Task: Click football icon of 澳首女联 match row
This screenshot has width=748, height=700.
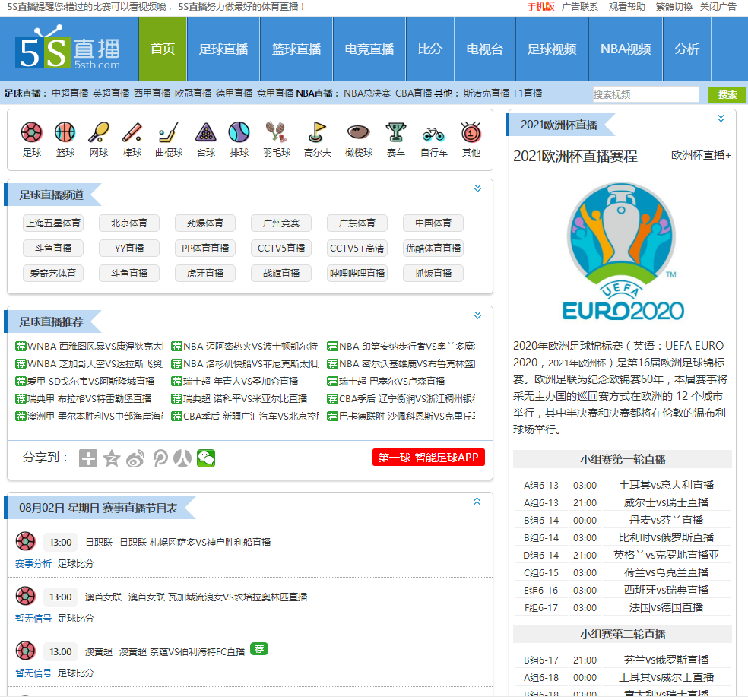Action: tap(25, 596)
